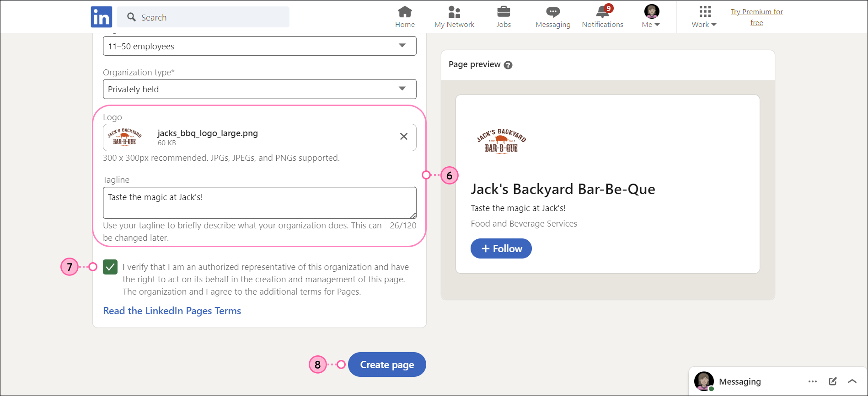Expand the Work apps menu

click(704, 17)
